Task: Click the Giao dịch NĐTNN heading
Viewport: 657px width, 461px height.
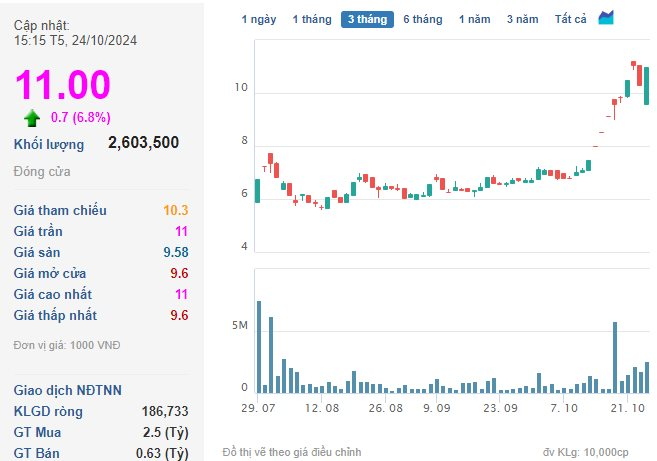Action: [68, 390]
